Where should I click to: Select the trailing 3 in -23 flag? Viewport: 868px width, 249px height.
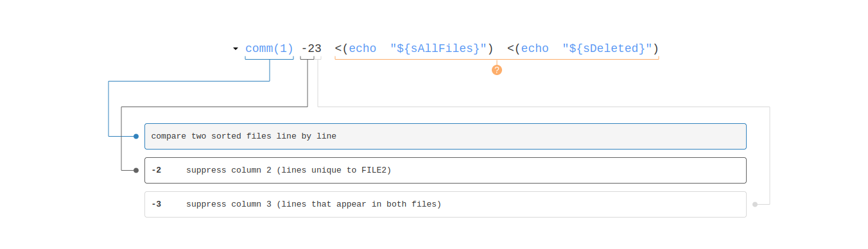[x=318, y=48]
